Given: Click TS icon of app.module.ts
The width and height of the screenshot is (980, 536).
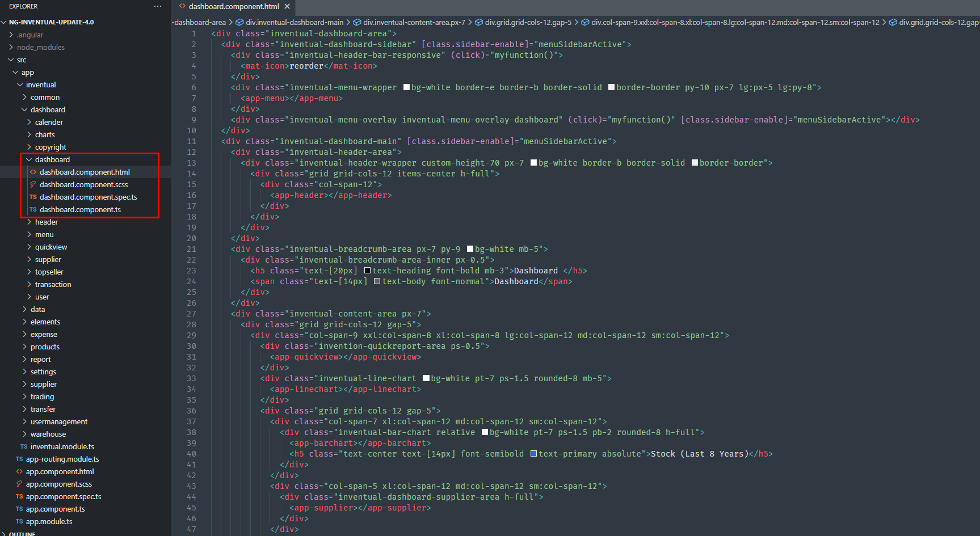Looking at the screenshot, I should tap(19, 521).
